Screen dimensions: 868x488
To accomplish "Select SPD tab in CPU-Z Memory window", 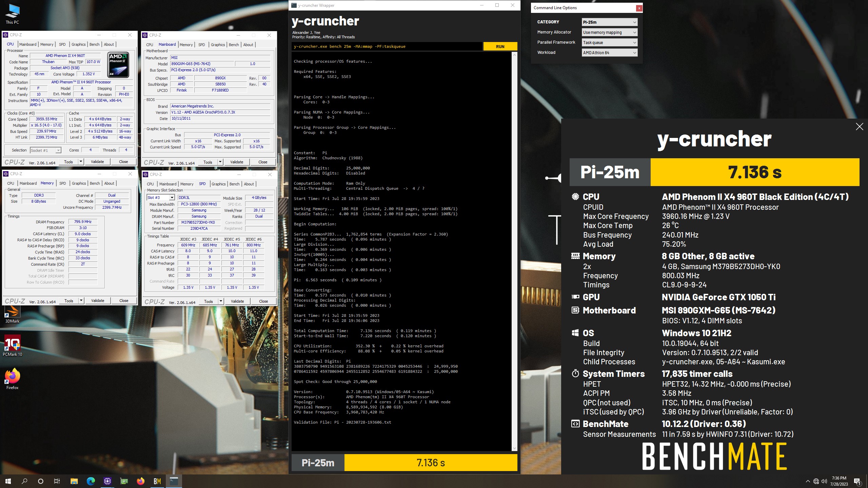I will tap(63, 183).
